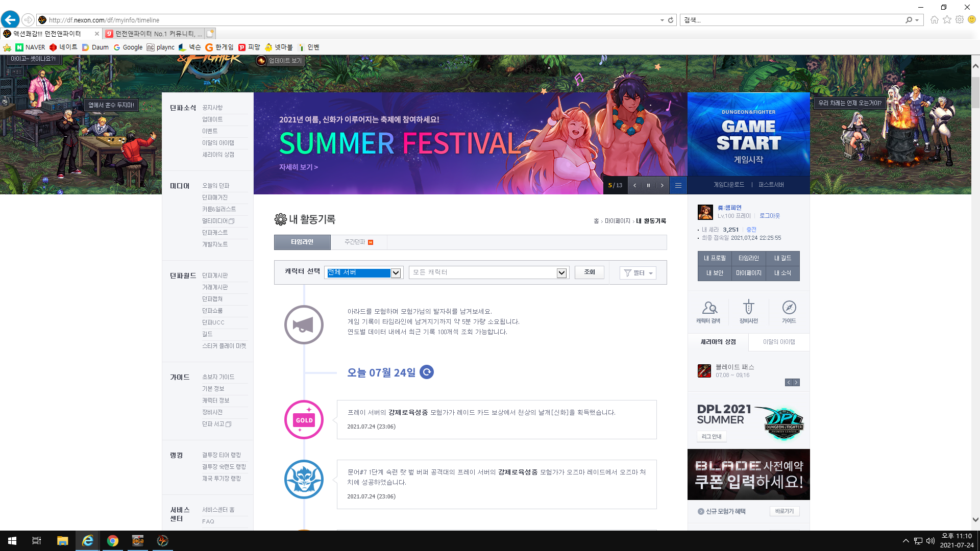Open the 가이드 compass icon
Viewport: 980px width, 551px height.
coord(789,312)
